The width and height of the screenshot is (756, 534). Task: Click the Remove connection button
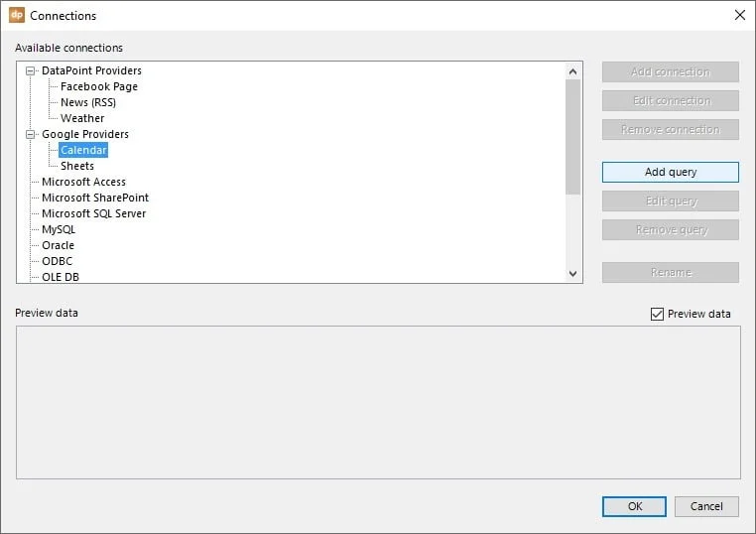[670, 130]
